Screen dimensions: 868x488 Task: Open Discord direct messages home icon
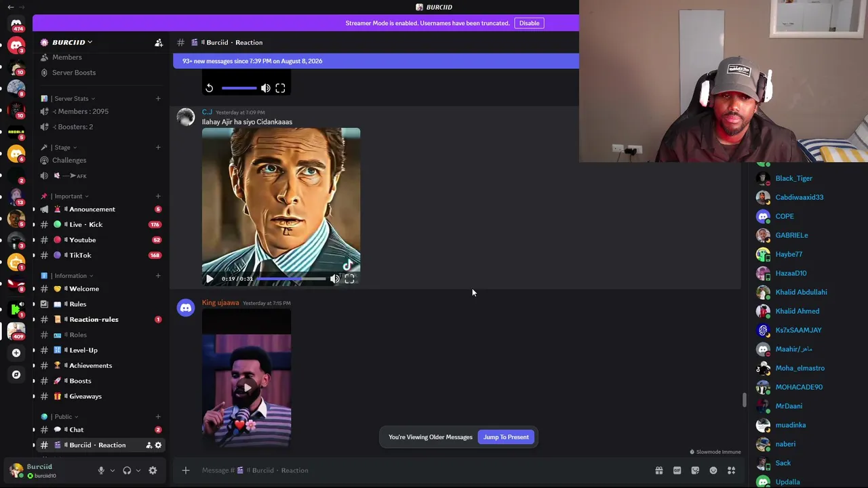click(16, 22)
